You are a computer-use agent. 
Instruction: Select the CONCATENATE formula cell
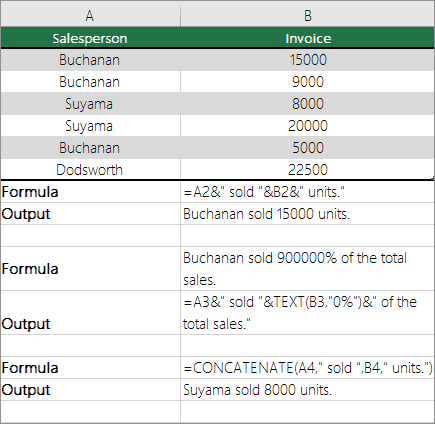coord(307,368)
